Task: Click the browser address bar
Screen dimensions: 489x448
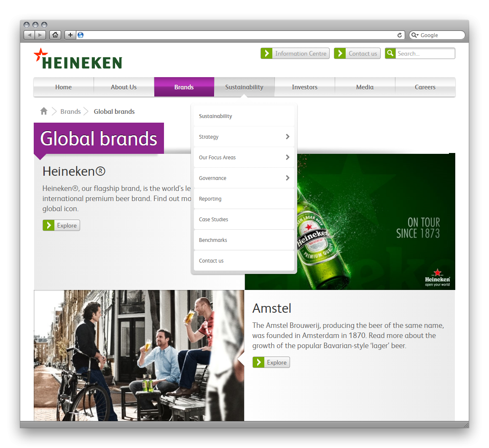Action: (240, 35)
